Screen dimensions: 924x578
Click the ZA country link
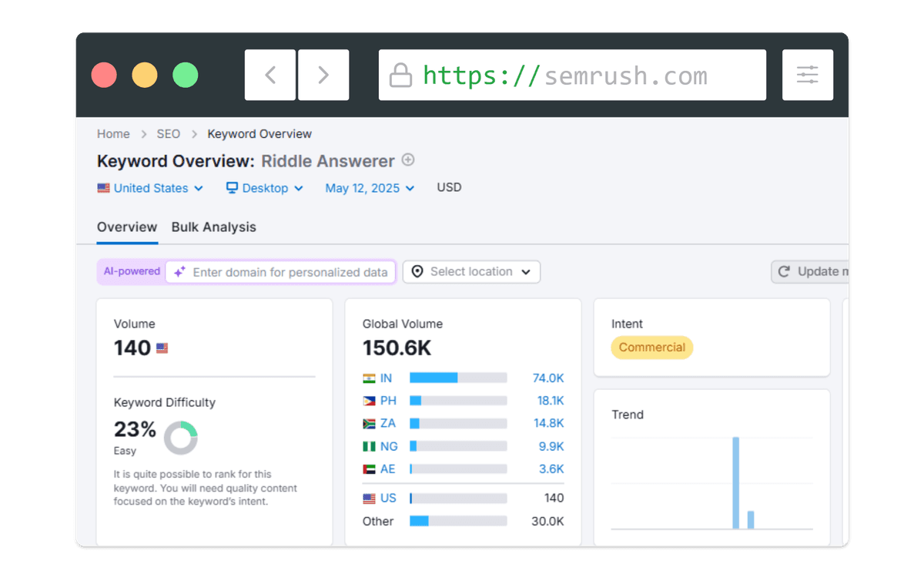[x=388, y=423]
